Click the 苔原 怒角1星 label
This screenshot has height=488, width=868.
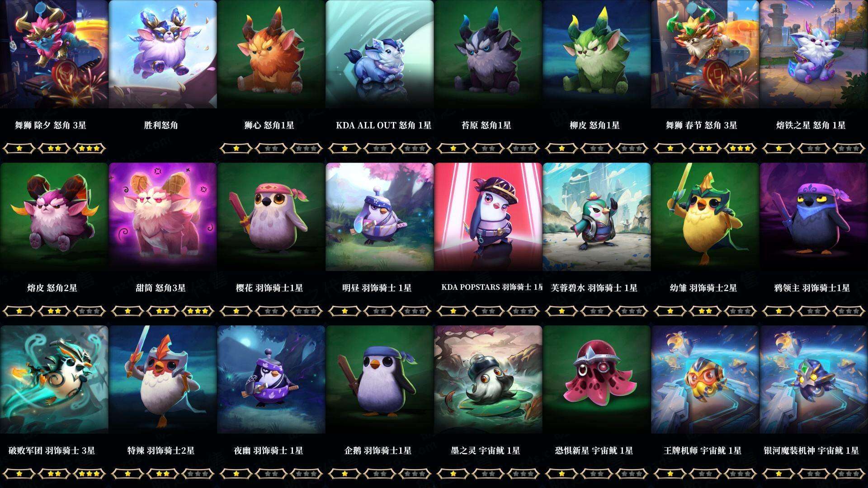pos(486,125)
